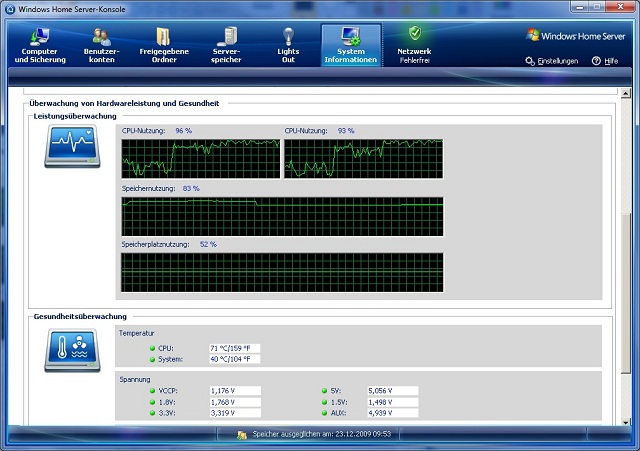Screen dimensions: 640x451
Task: Click the 'Speicherplatznutzung: 52 %' label
Action: (169, 244)
